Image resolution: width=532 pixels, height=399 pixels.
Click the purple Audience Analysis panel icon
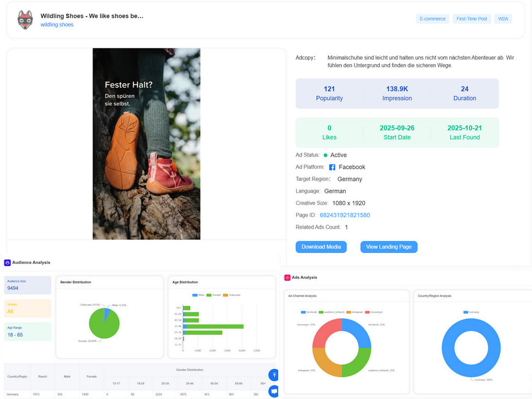(7, 262)
